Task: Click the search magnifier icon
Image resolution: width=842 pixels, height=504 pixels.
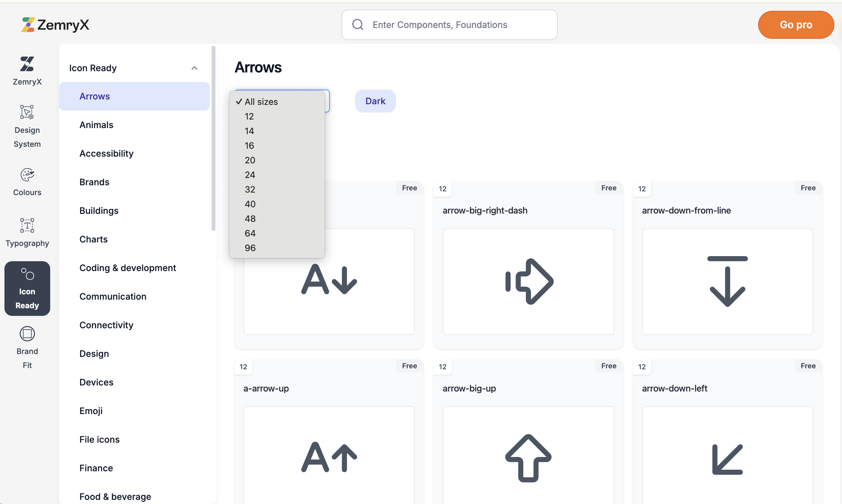Action: pyautogui.click(x=357, y=25)
